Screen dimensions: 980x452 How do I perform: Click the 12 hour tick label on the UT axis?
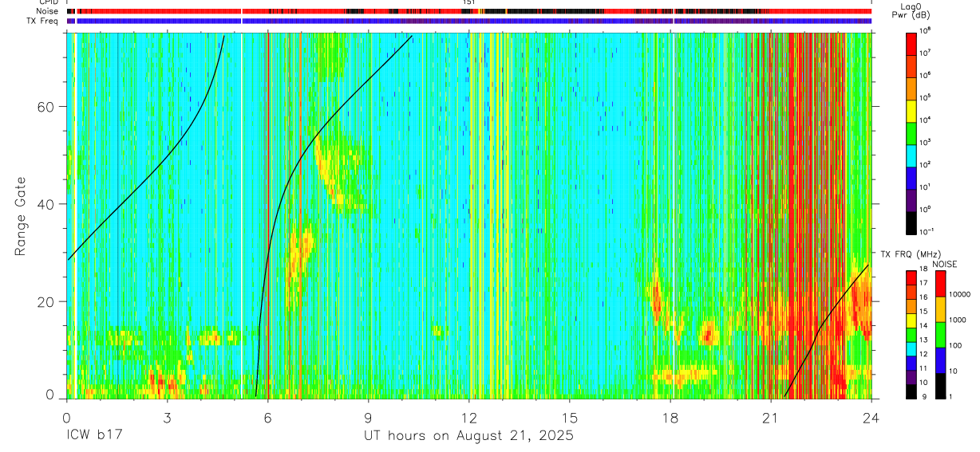point(469,418)
